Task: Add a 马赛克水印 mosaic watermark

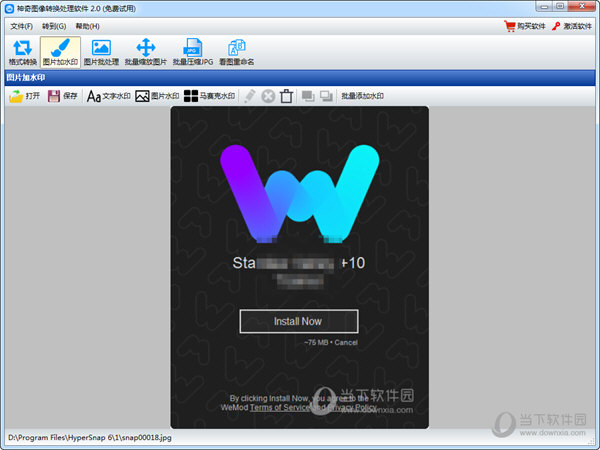Action: click(x=209, y=96)
